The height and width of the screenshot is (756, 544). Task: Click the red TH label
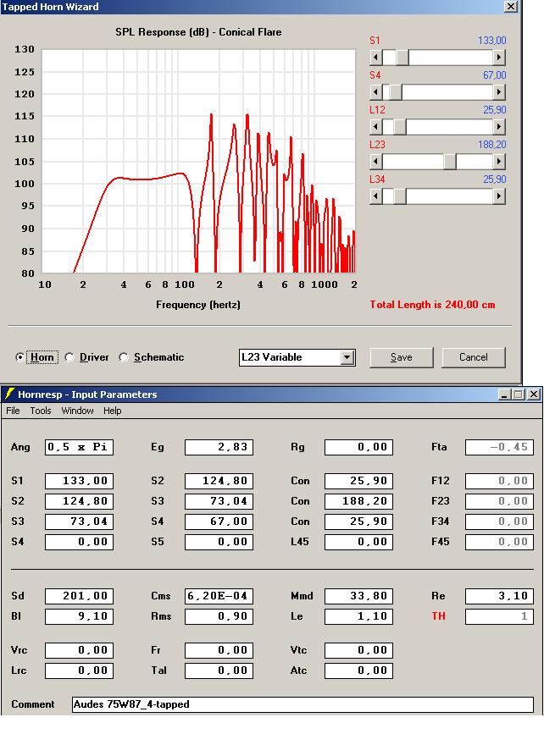click(438, 616)
